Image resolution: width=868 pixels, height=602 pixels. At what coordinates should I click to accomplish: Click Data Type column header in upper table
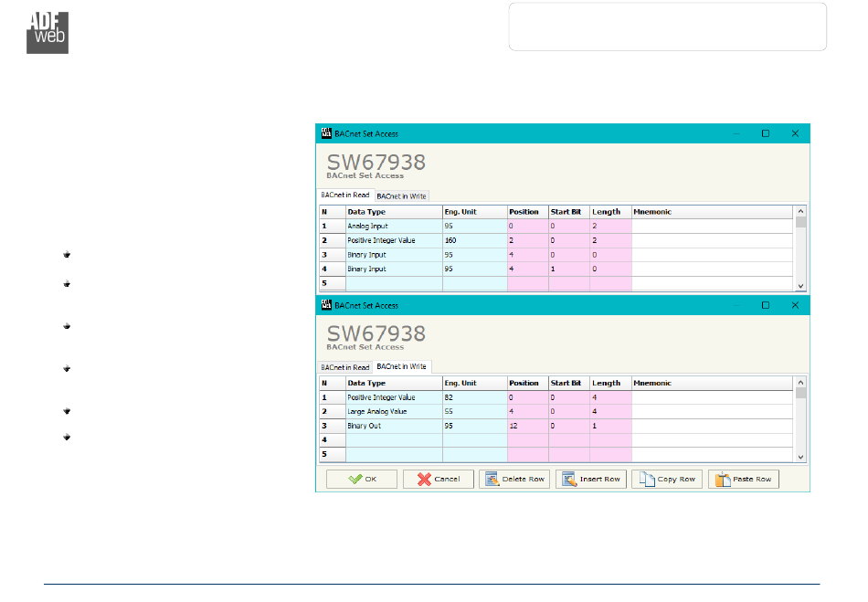tap(394, 212)
